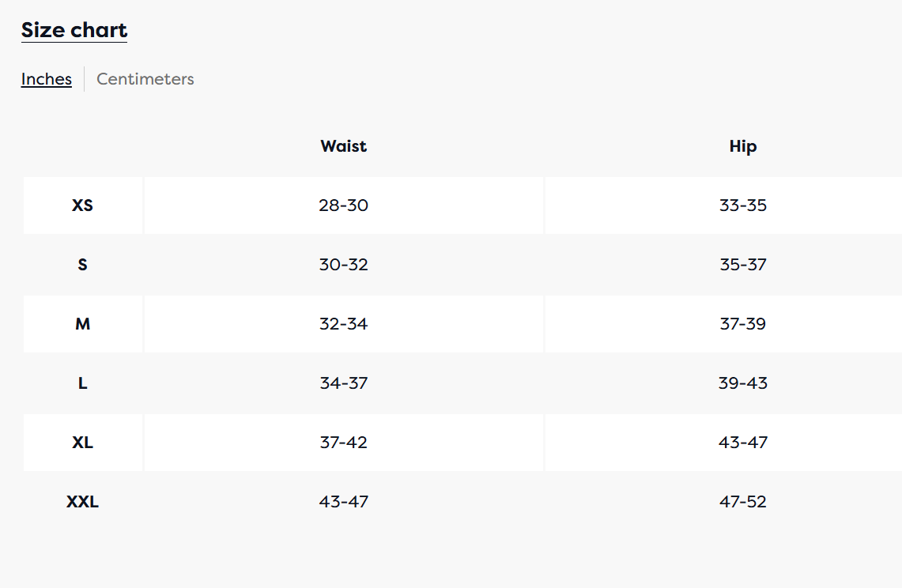The width and height of the screenshot is (902, 588).
Task: Click the XL size row label
Action: tap(82, 443)
